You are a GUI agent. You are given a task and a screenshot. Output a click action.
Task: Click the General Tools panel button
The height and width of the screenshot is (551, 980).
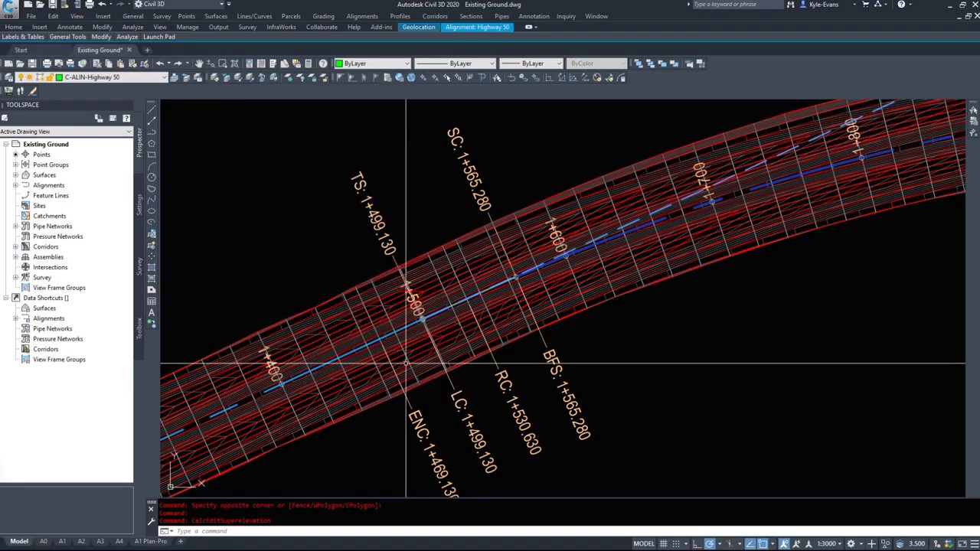pyautogui.click(x=68, y=37)
